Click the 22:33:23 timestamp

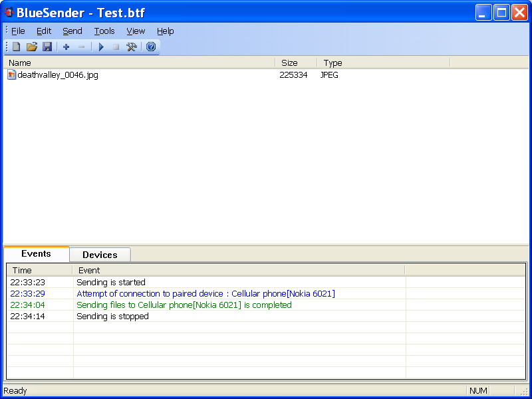(x=27, y=282)
